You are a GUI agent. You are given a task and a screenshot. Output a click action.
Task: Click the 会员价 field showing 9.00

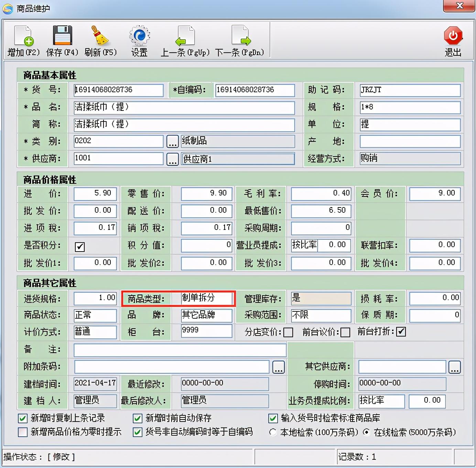pos(435,193)
